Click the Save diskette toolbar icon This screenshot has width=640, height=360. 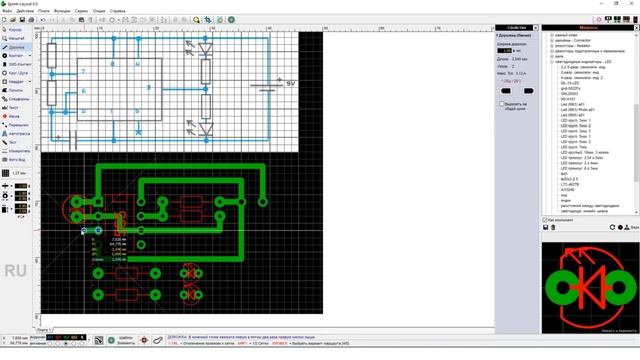[22, 20]
